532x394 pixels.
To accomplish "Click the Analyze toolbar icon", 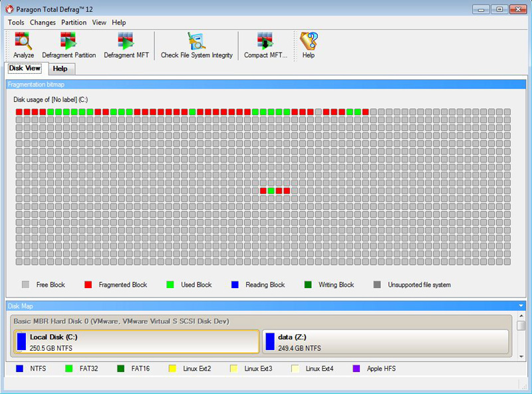I will tap(23, 45).
